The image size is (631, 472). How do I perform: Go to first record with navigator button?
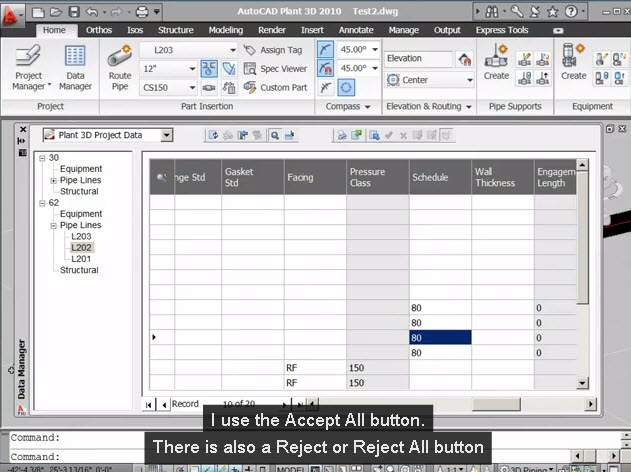(148, 404)
